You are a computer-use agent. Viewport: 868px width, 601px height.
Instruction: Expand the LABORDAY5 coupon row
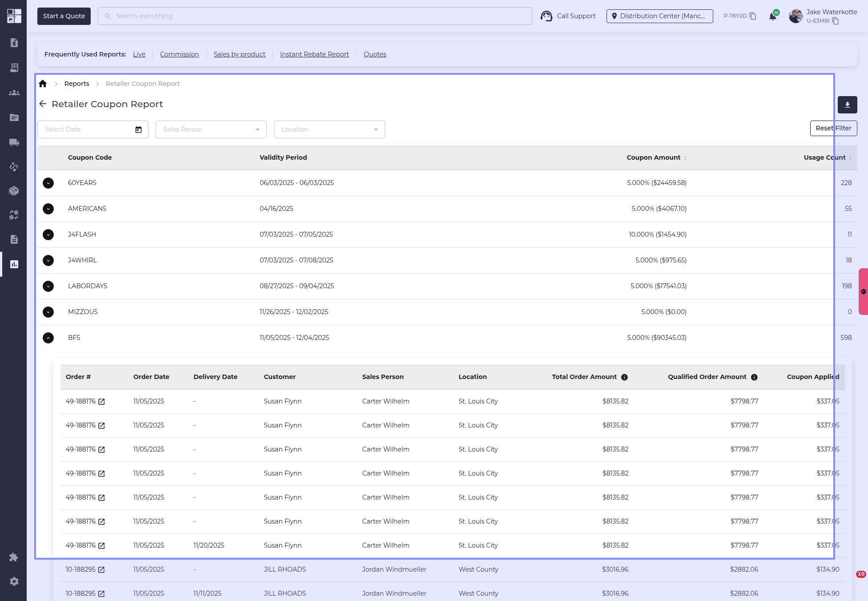(48, 286)
